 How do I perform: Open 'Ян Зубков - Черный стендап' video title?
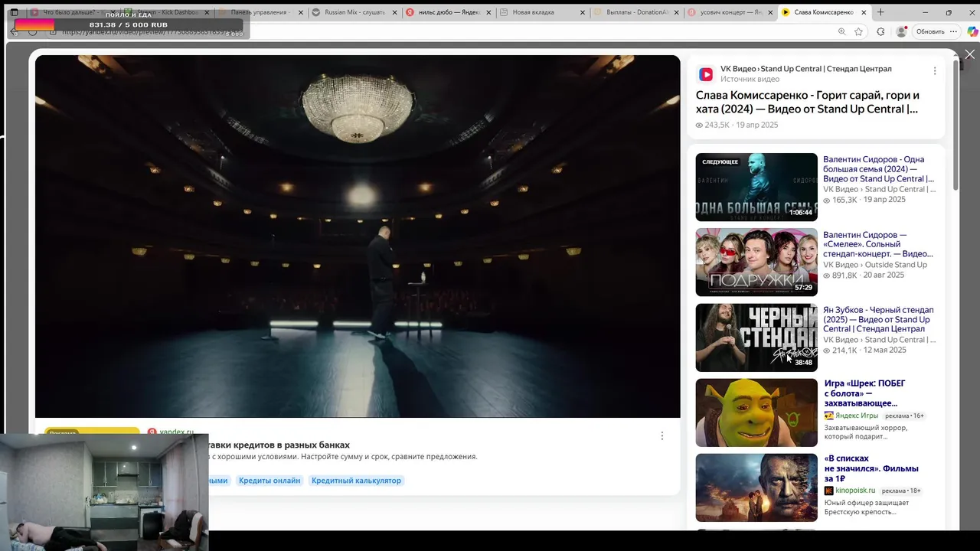(879, 319)
